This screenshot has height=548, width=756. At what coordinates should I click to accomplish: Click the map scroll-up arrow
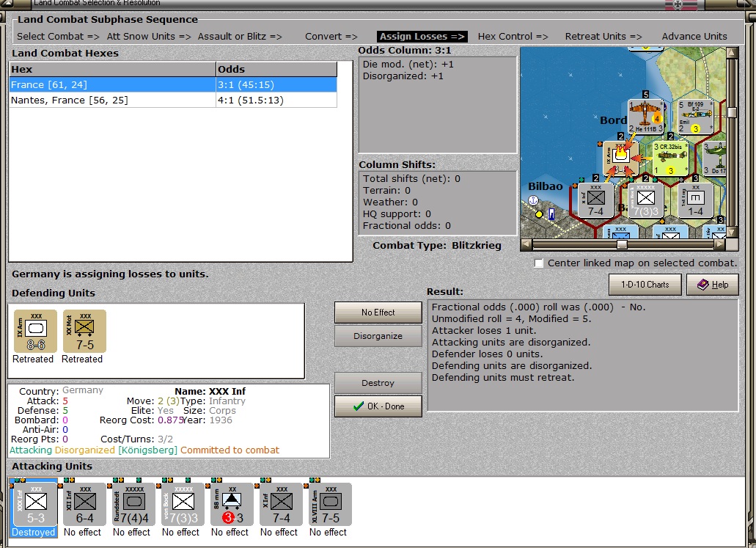pos(732,52)
